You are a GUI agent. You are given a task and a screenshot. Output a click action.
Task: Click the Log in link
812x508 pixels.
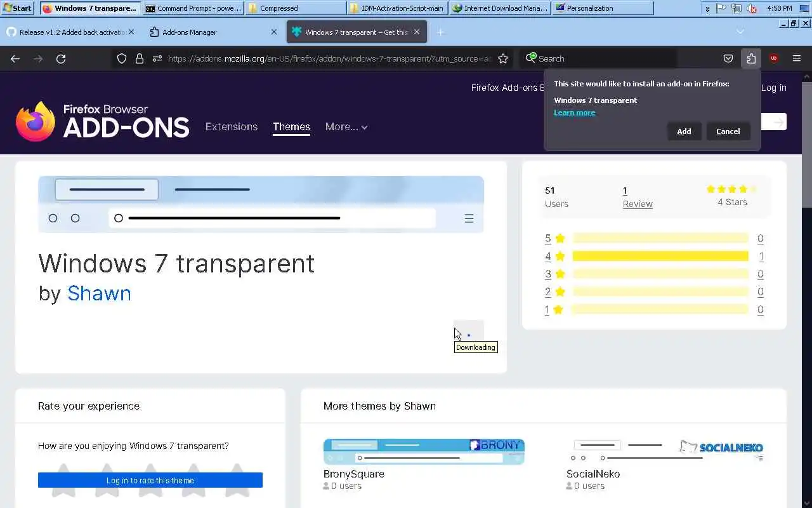774,88
